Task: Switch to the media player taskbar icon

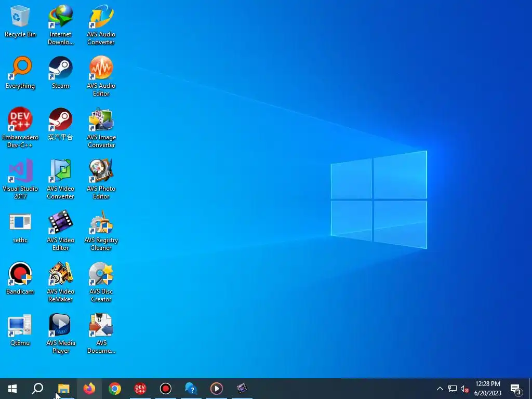Action: coord(217,389)
